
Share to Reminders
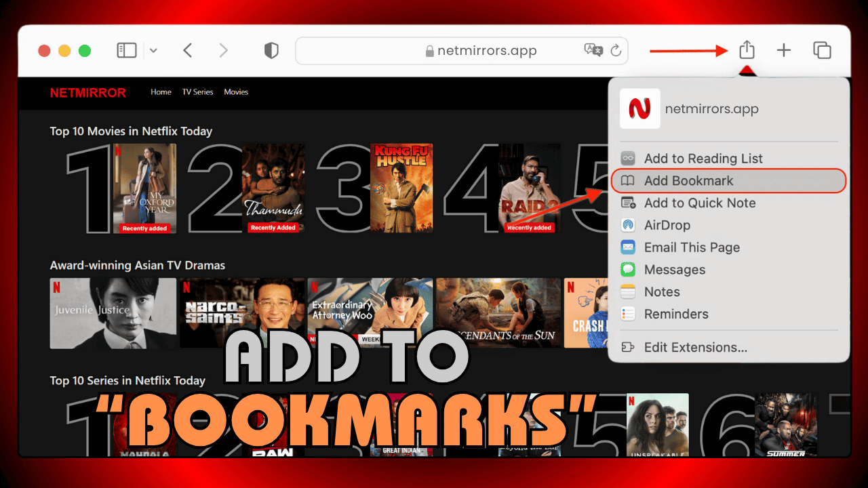(x=729, y=314)
